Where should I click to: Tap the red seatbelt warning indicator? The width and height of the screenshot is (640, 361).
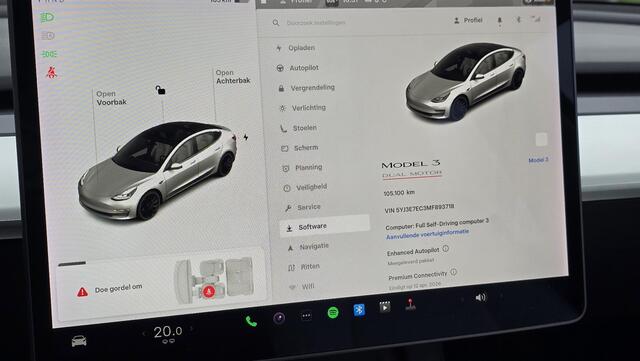51,73
